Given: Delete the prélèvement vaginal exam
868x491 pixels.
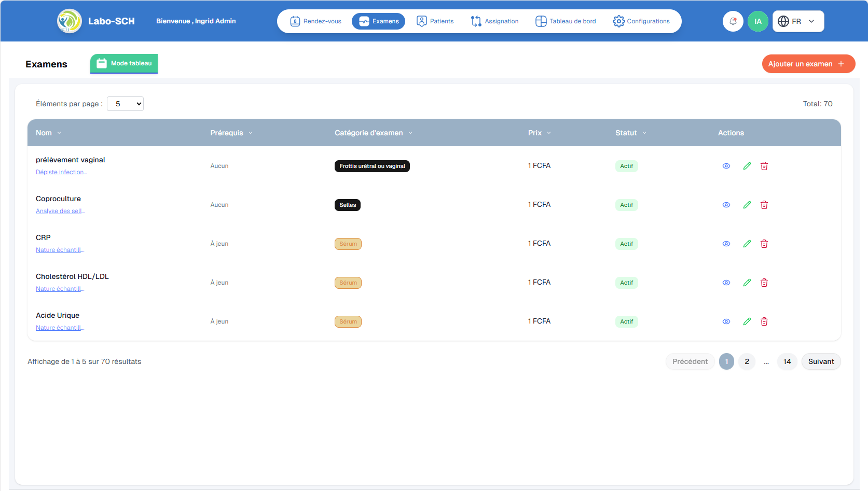Looking at the screenshot, I should pos(764,166).
